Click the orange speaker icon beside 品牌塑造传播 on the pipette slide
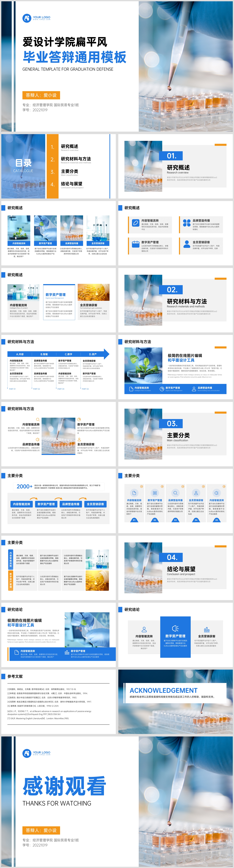 point(38,439)
